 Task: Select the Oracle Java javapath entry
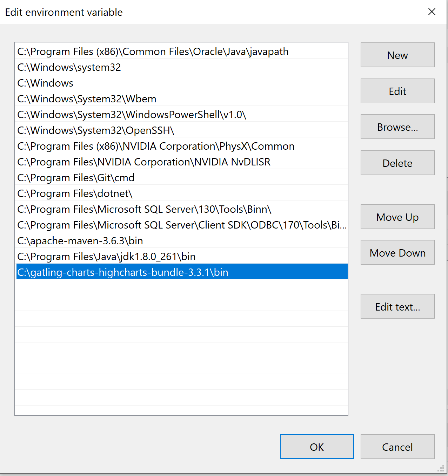click(x=152, y=52)
